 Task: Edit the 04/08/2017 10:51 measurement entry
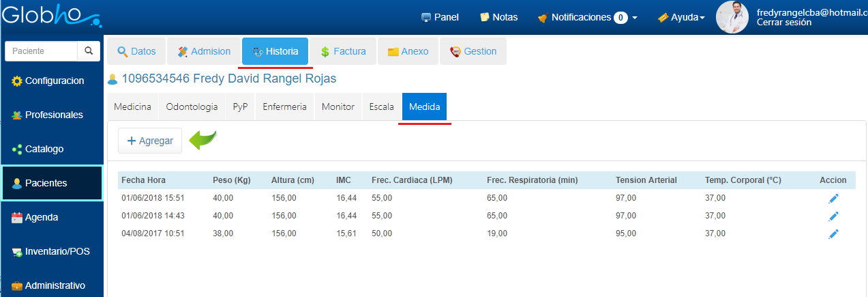833,234
